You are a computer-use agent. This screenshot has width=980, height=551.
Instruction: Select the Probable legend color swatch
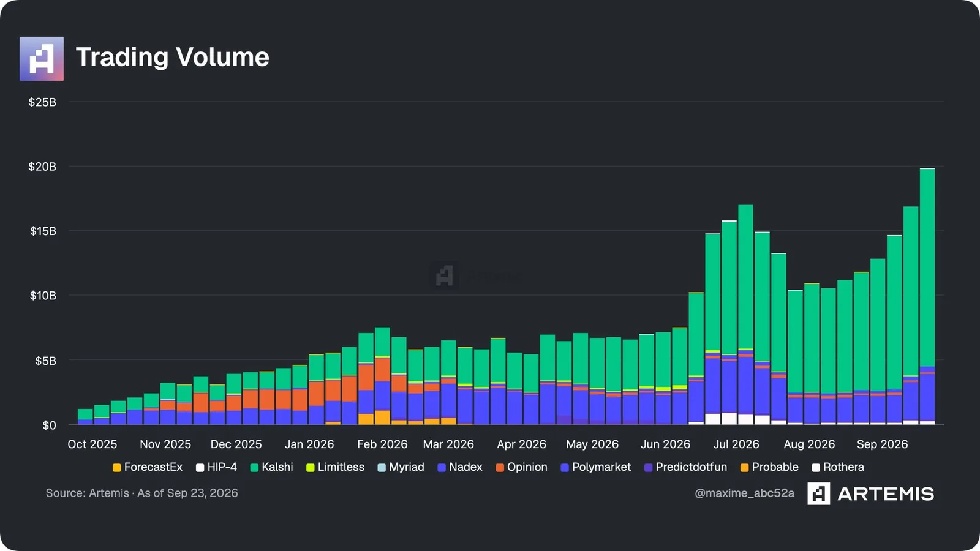click(x=745, y=468)
